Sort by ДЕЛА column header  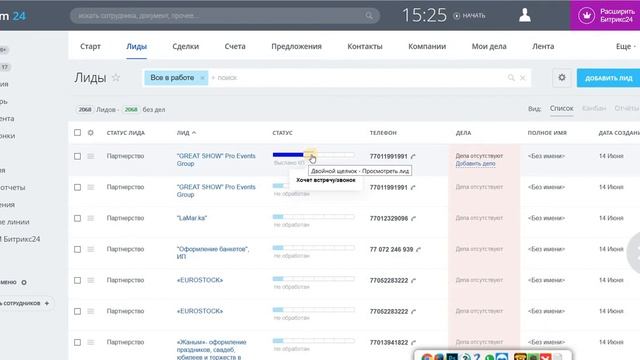tap(463, 133)
